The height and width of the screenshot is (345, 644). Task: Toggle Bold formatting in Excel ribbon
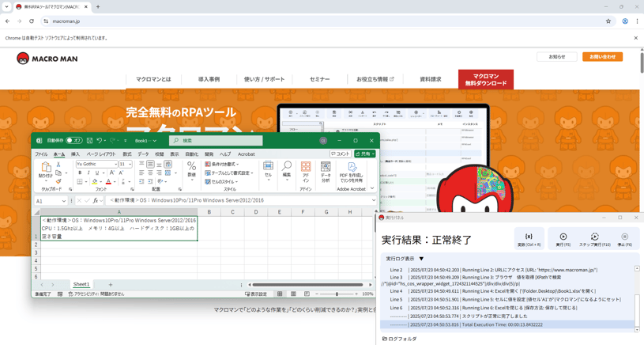80,172
